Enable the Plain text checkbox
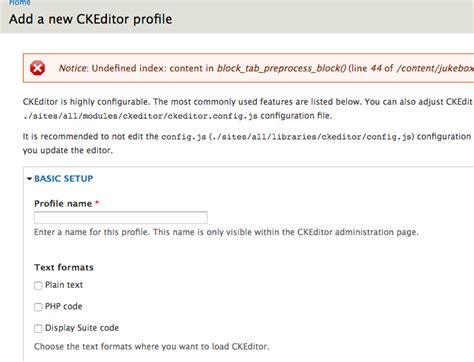The image size is (474, 362). coord(38,285)
